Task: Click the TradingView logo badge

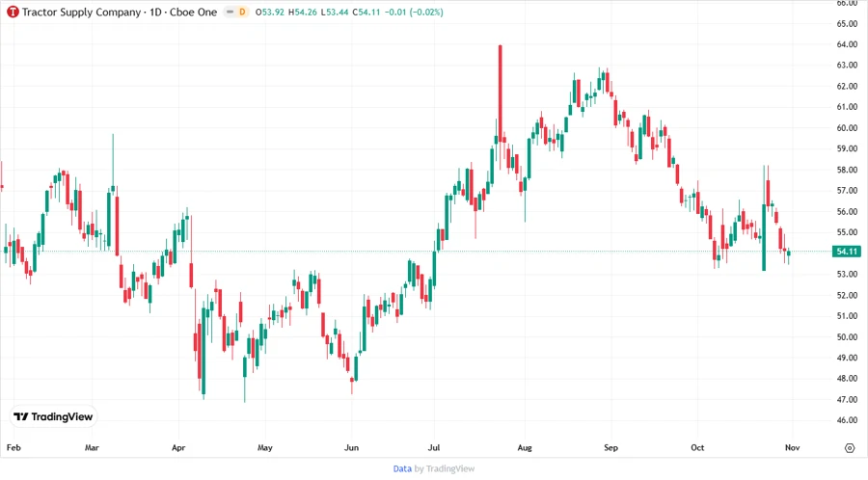Action: coord(53,416)
